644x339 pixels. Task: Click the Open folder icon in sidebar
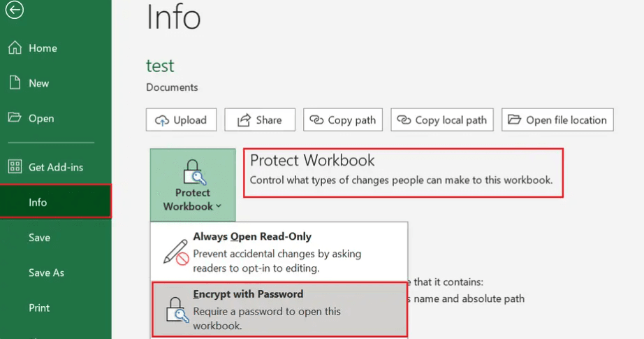pos(14,118)
